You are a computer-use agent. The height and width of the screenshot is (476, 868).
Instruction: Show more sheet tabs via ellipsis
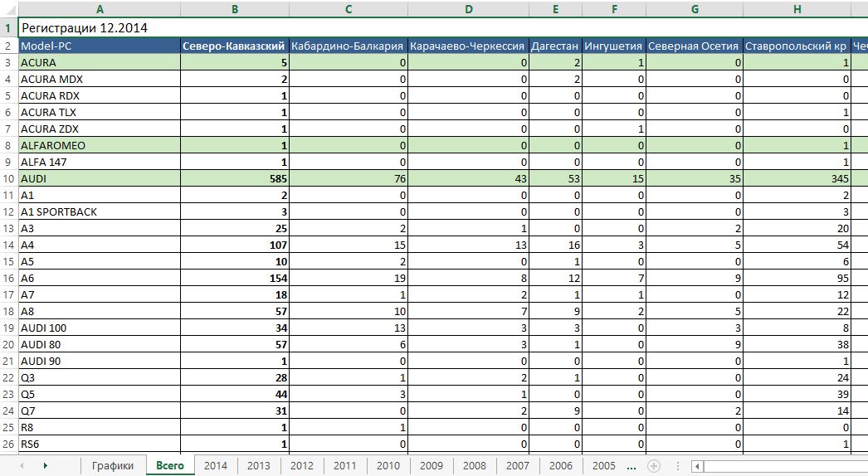(631, 466)
